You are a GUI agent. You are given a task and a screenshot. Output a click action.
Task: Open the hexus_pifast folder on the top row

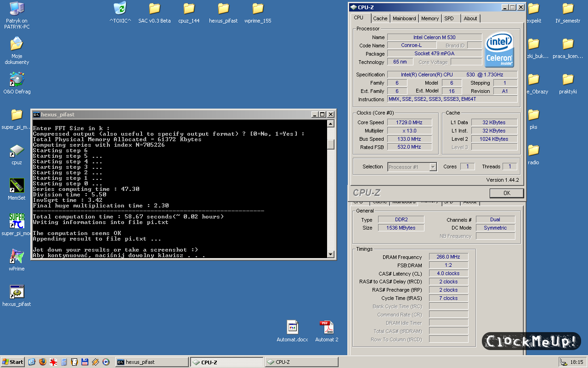[x=223, y=13]
